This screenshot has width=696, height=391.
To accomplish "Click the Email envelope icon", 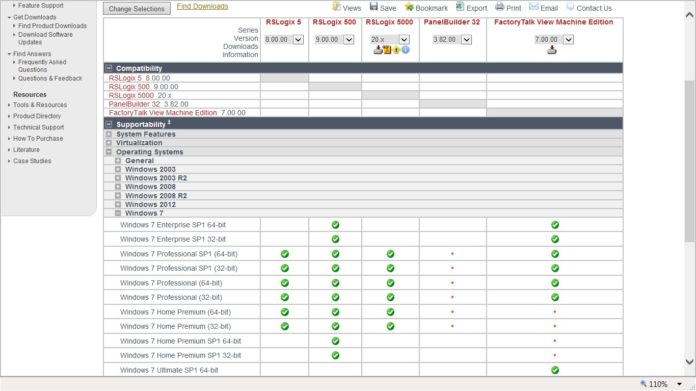I will (534, 7).
